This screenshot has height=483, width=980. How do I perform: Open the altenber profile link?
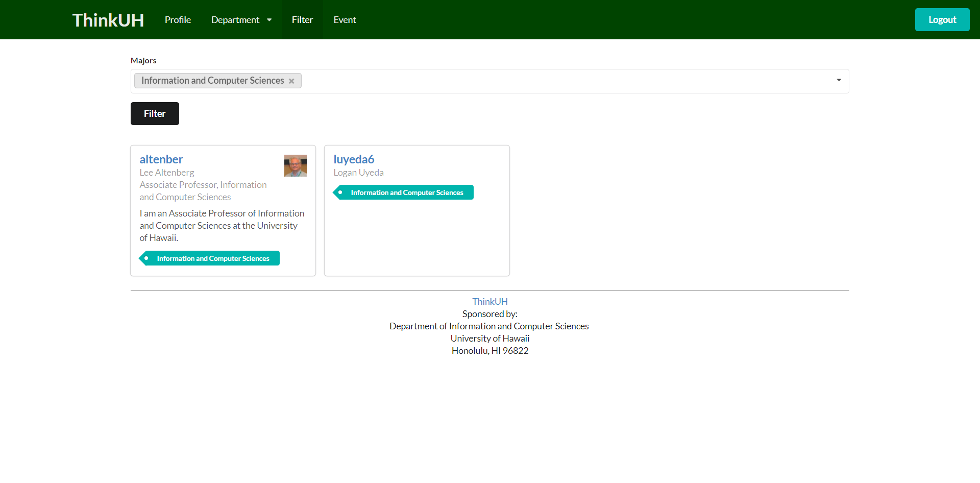[x=161, y=159]
